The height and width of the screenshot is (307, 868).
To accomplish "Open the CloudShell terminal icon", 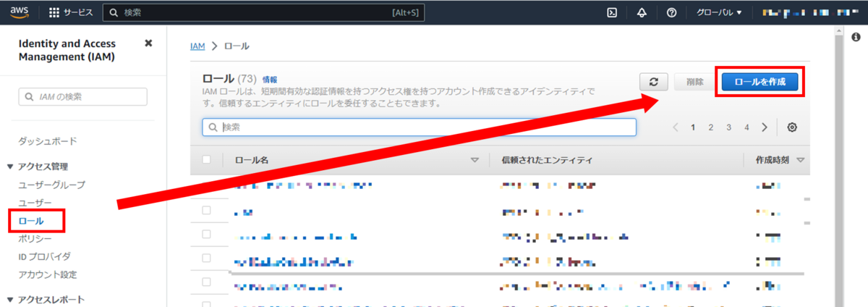I will click(611, 12).
